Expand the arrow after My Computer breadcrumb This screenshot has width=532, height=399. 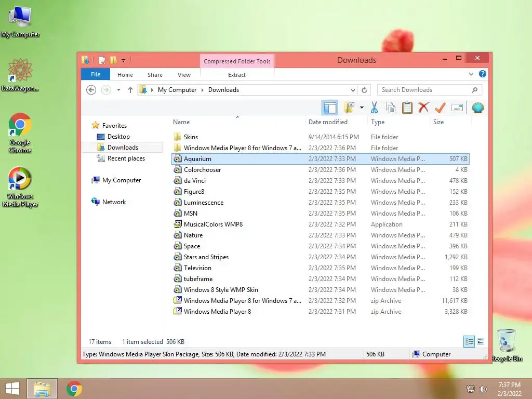[203, 90]
